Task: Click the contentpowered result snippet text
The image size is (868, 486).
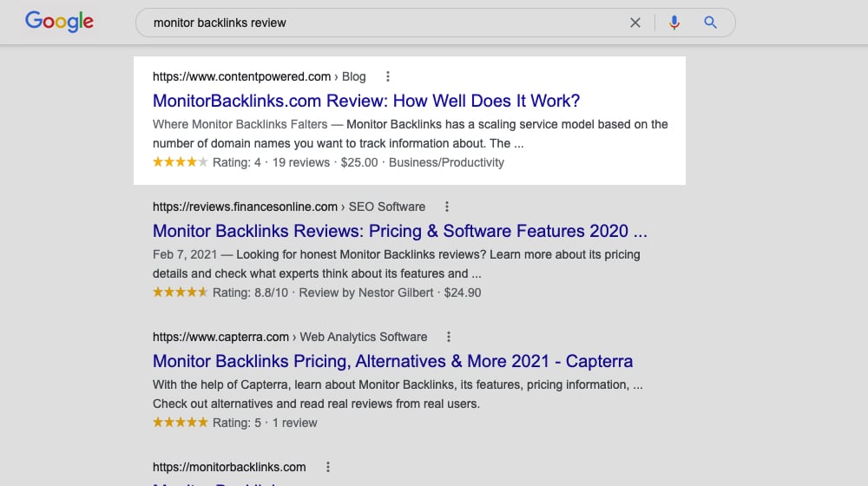Action: tap(410, 134)
